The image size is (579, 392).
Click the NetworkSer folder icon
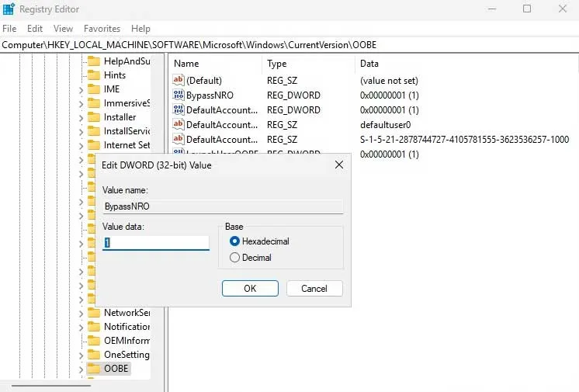pyautogui.click(x=94, y=313)
